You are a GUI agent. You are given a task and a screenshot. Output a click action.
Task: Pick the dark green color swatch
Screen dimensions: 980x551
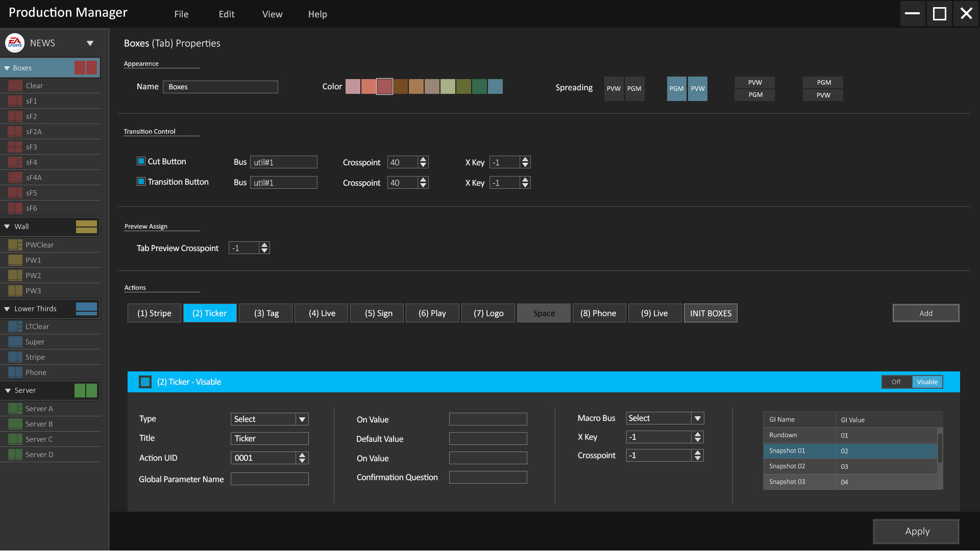pos(479,87)
